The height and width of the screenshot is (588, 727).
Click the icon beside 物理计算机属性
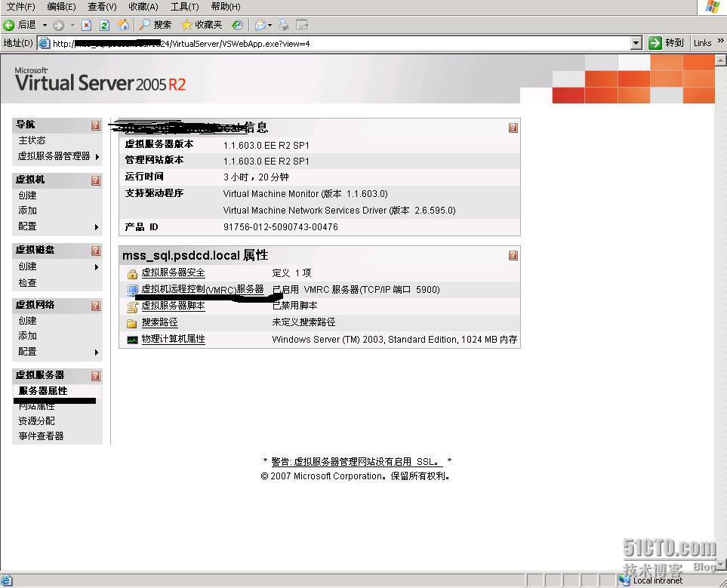(x=132, y=340)
